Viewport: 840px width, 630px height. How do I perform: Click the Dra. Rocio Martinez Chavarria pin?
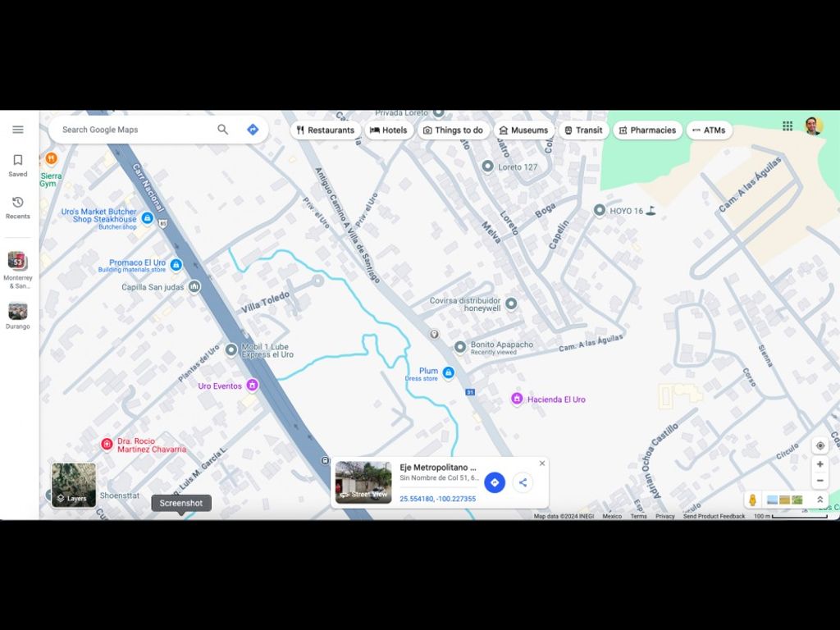[x=107, y=444]
